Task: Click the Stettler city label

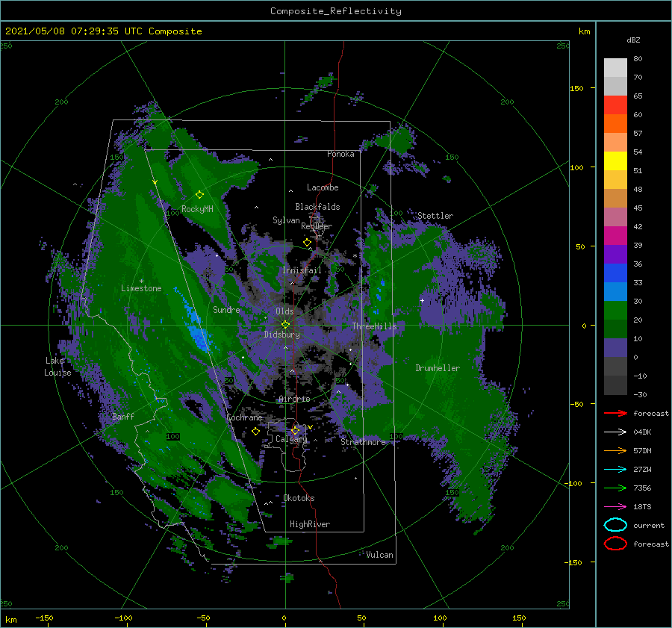Action: coord(435,216)
